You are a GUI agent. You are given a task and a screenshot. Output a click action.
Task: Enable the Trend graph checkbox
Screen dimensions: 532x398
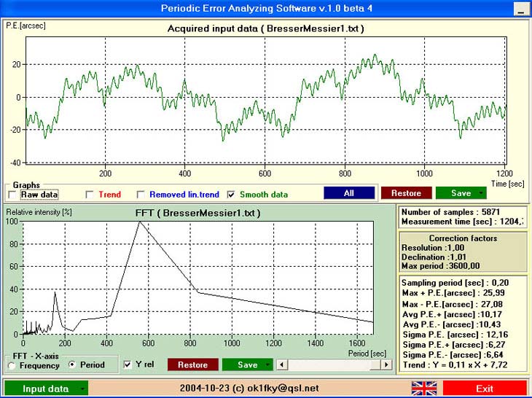point(90,195)
